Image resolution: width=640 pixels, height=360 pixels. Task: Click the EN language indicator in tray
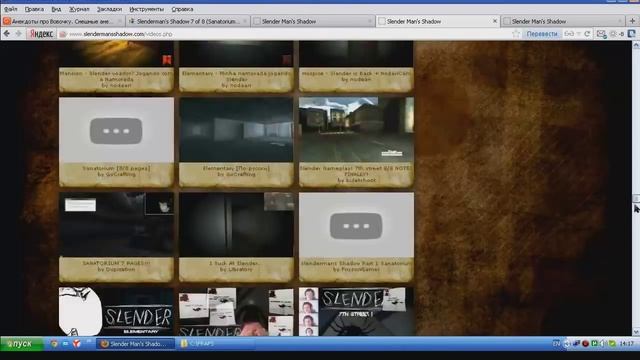(556, 344)
